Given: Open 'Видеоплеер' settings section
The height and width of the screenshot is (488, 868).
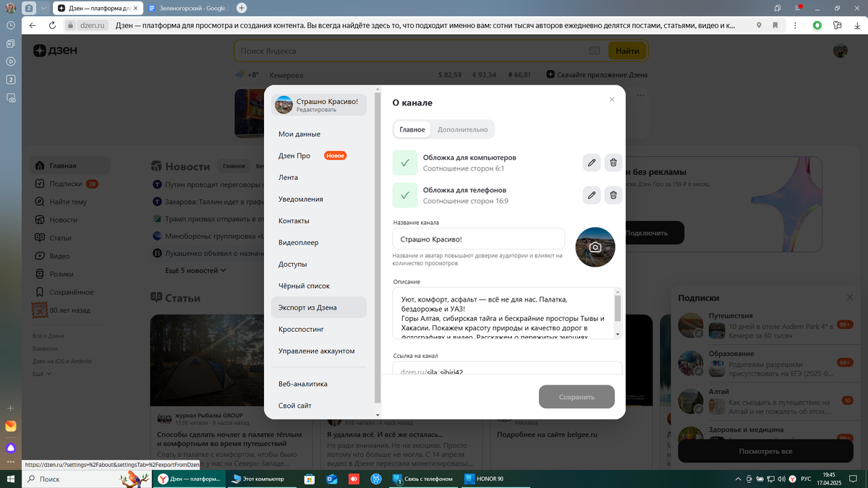Looking at the screenshot, I should click(319, 242).
